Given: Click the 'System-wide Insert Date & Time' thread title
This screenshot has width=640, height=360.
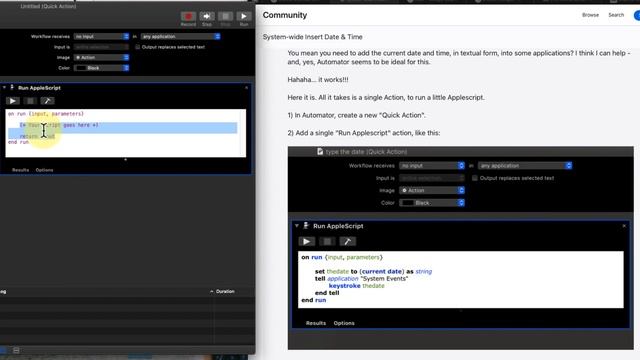Looking at the screenshot, I should point(312,37).
